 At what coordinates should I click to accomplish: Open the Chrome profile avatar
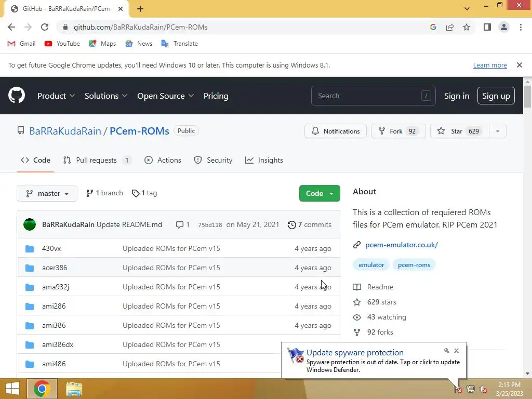point(504,27)
